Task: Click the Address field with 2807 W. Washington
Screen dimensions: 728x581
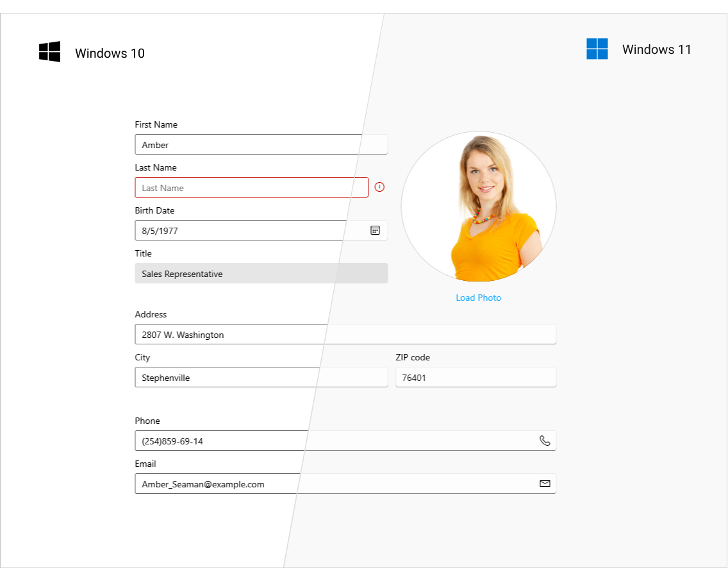Action: click(x=288, y=334)
